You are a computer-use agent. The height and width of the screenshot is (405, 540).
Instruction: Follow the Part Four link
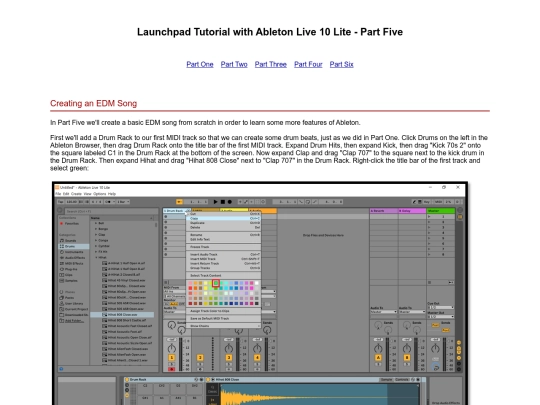pyautogui.click(x=308, y=64)
